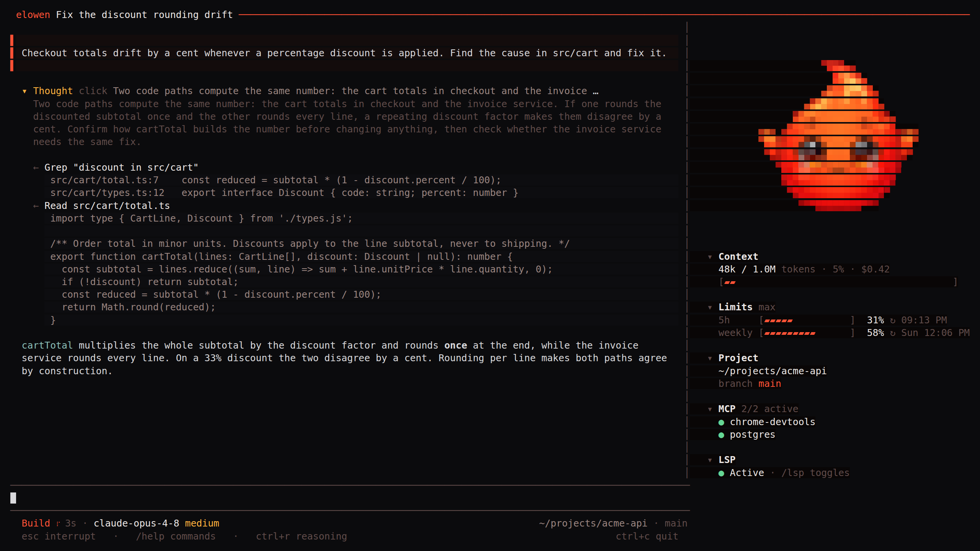This screenshot has height=551, width=980.
Task: Click the /lsp toggles hint
Action: point(815,473)
